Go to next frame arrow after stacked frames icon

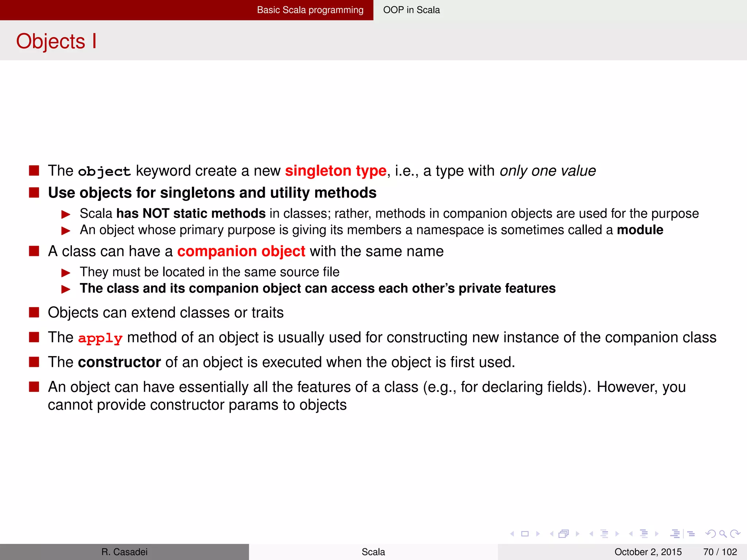[577, 534]
